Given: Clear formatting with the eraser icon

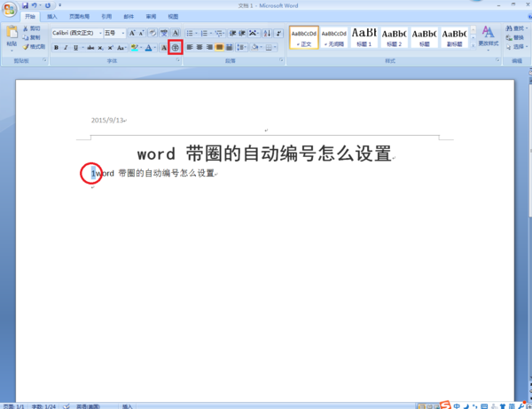Looking at the screenshot, I should point(153,33).
